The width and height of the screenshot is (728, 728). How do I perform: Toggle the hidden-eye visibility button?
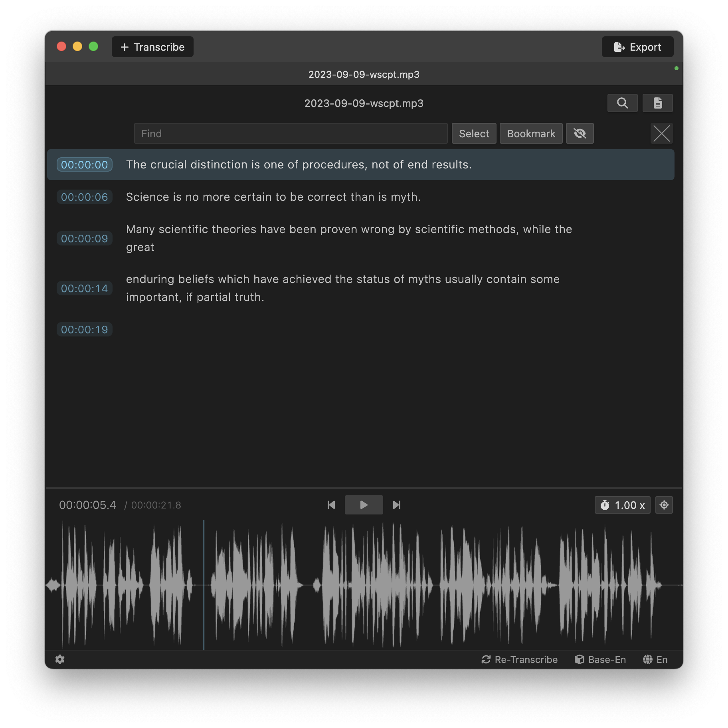pos(580,133)
